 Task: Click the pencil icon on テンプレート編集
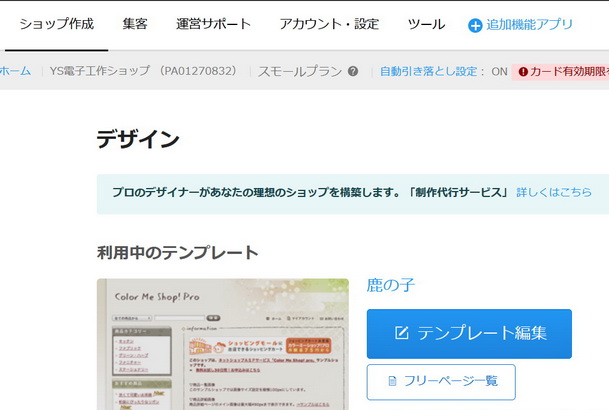[402, 333]
